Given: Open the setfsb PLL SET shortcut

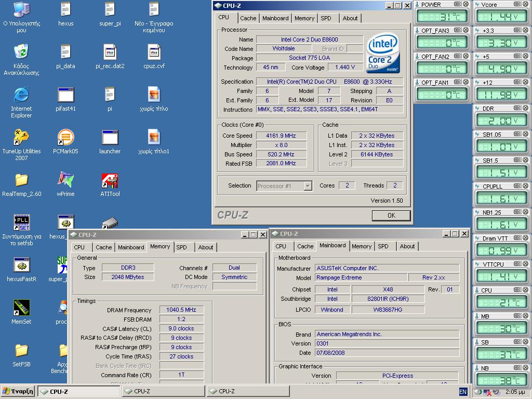Looking at the screenshot, I should click(x=21, y=222).
